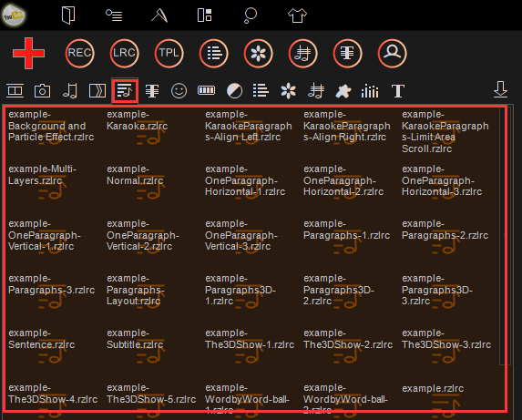
Task: Click the round LRC button
Action: (124, 53)
